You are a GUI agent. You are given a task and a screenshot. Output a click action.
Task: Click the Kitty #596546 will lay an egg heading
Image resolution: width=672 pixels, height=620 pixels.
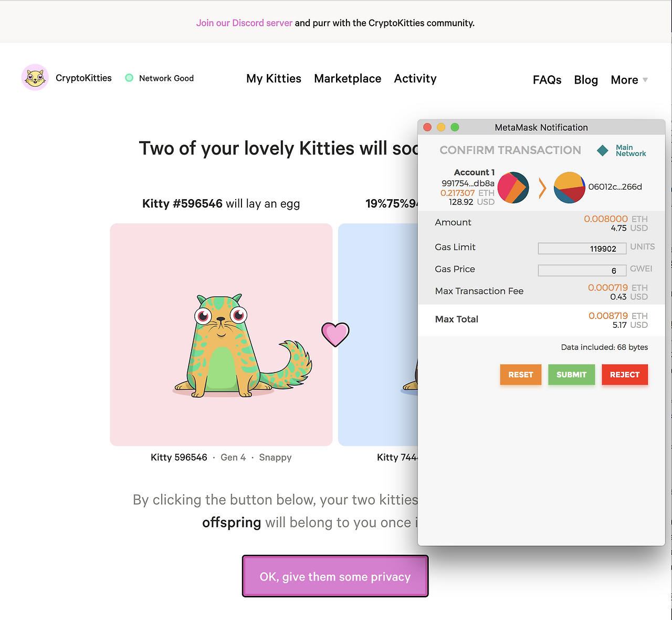click(x=221, y=204)
